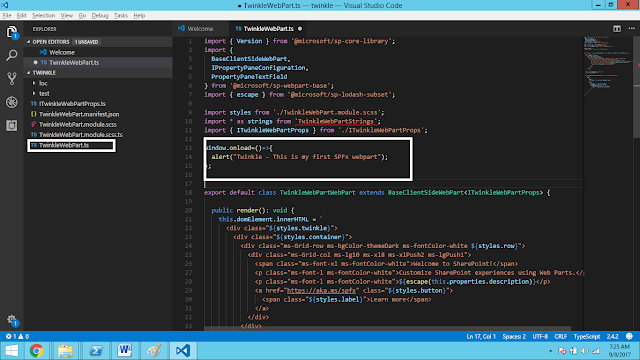
Task: Open the Source Control view icon
Action: 12,78
